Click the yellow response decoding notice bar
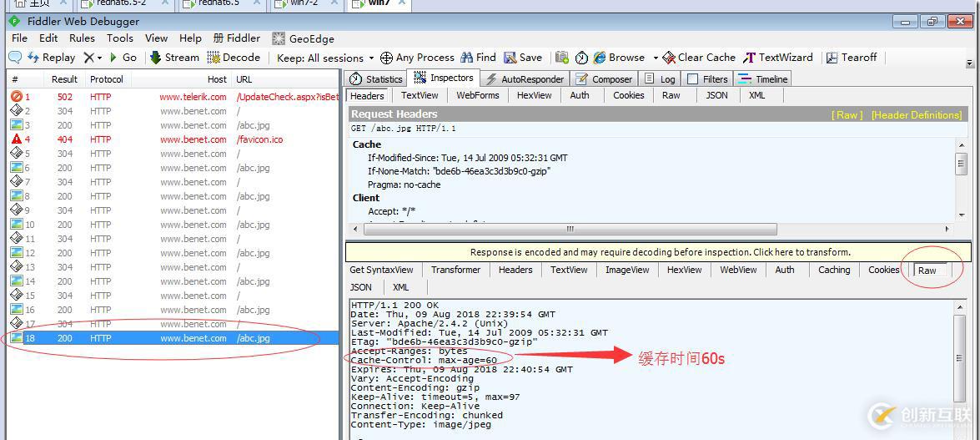This screenshot has width=980, height=440. point(659,252)
